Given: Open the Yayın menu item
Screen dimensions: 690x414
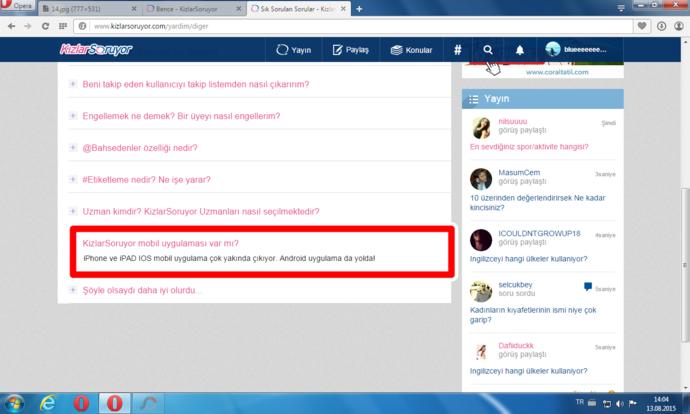Looking at the screenshot, I should 294,50.
